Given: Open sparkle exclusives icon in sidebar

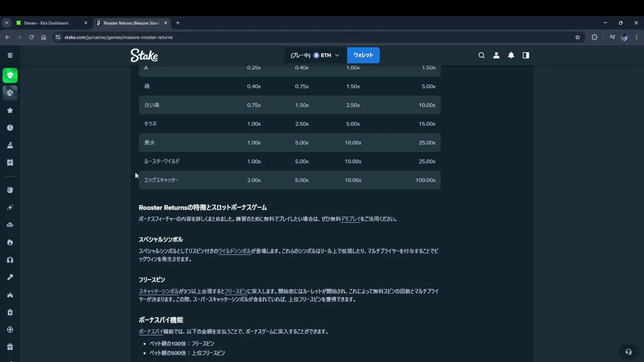Looking at the screenshot, I should (x=10, y=208).
